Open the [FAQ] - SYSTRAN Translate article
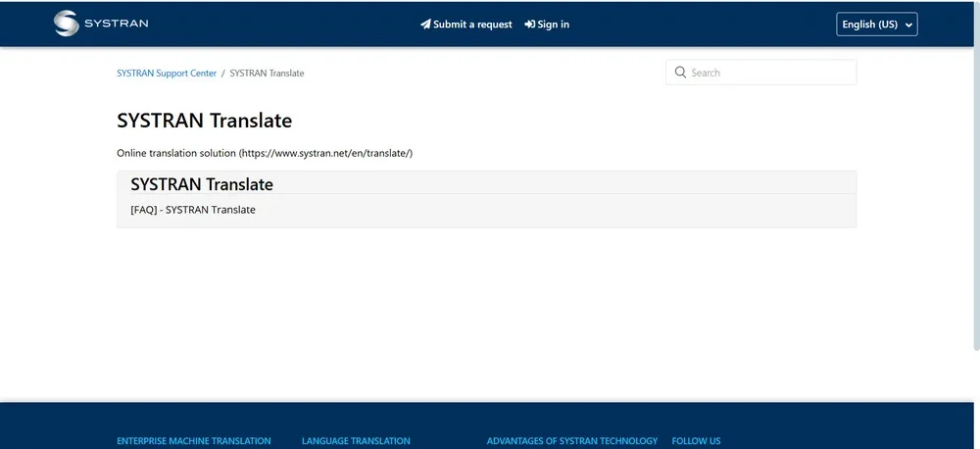Image resolution: width=980 pixels, height=449 pixels. click(193, 210)
